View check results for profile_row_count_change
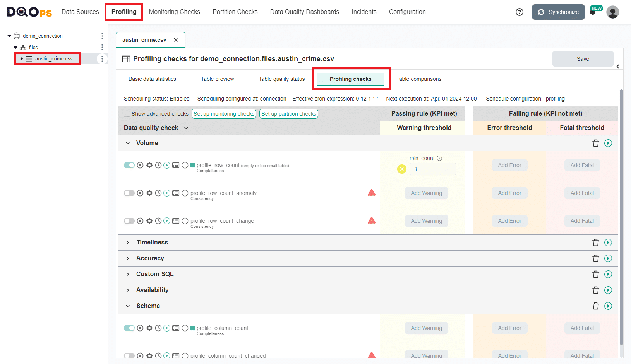The height and width of the screenshot is (364, 631). pyautogui.click(x=176, y=220)
